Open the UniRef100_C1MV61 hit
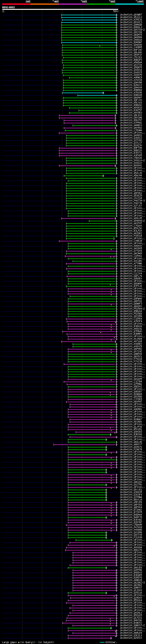Viewport: 146px width, 644px height. click(131, 256)
